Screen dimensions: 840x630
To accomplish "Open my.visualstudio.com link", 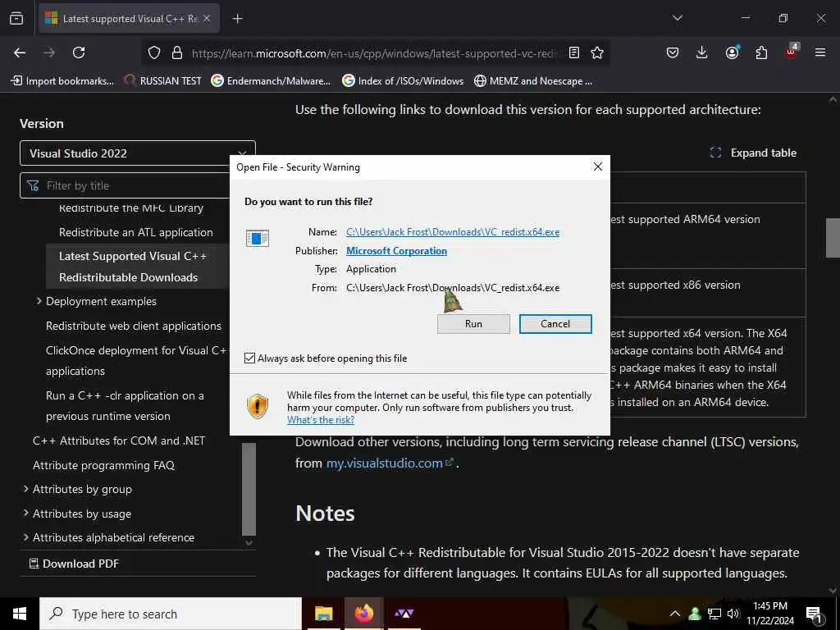I will (390, 463).
